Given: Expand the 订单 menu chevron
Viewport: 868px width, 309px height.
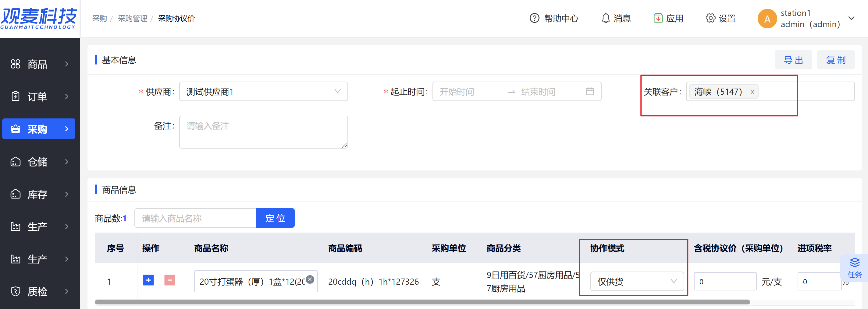Looking at the screenshot, I should pyautogui.click(x=67, y=96).
